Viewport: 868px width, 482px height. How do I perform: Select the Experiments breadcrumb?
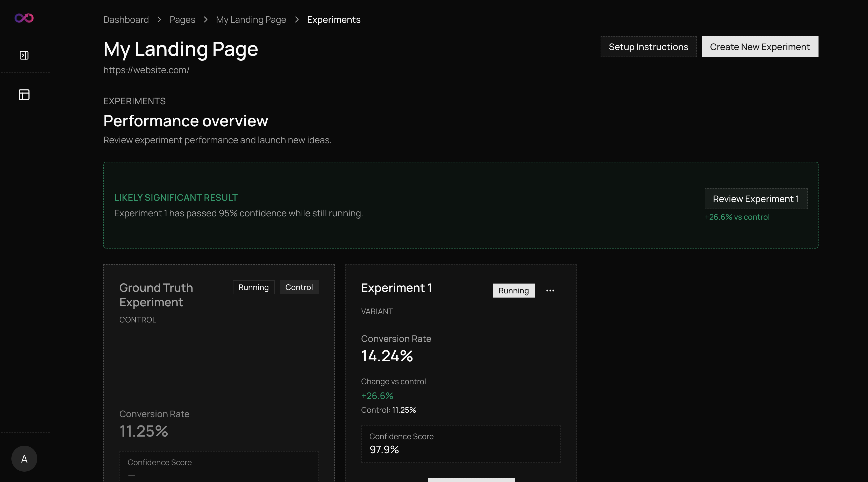(x=333, y=19)
